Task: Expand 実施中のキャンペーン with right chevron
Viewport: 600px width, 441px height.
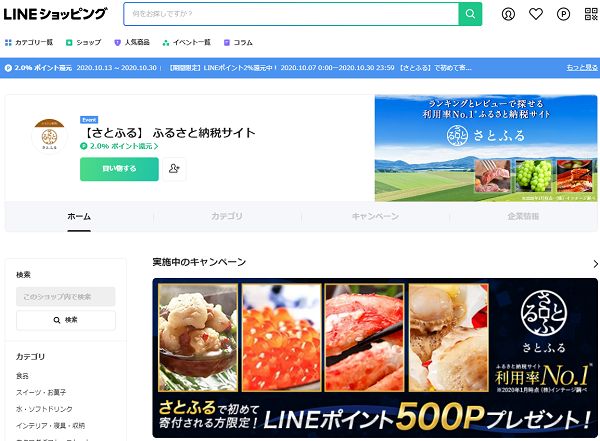Action: click(595, 264)
